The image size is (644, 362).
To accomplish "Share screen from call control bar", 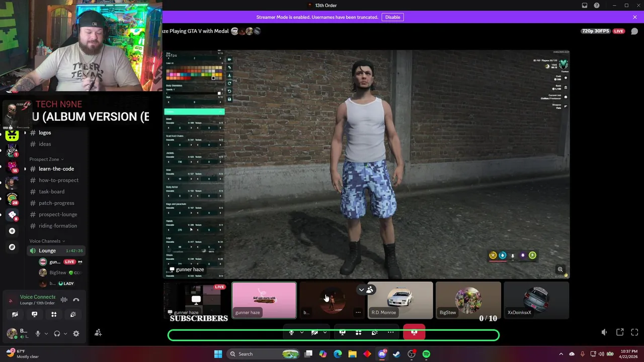I will [342, 332].
